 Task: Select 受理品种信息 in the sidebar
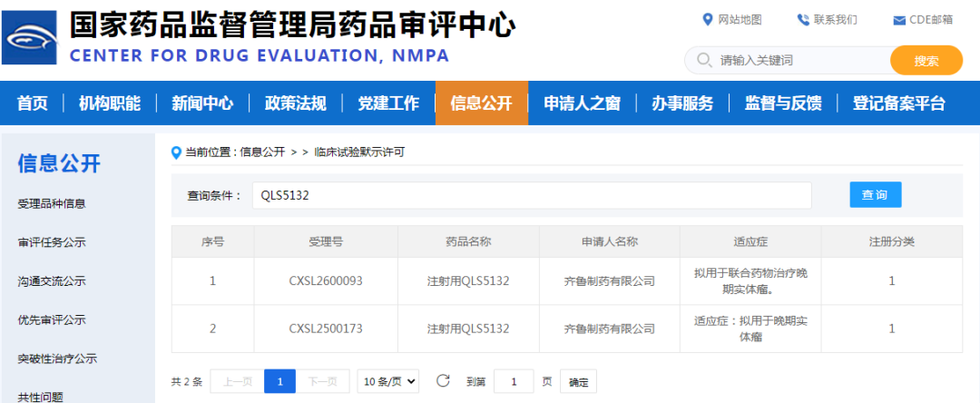(x=52, y=203)
